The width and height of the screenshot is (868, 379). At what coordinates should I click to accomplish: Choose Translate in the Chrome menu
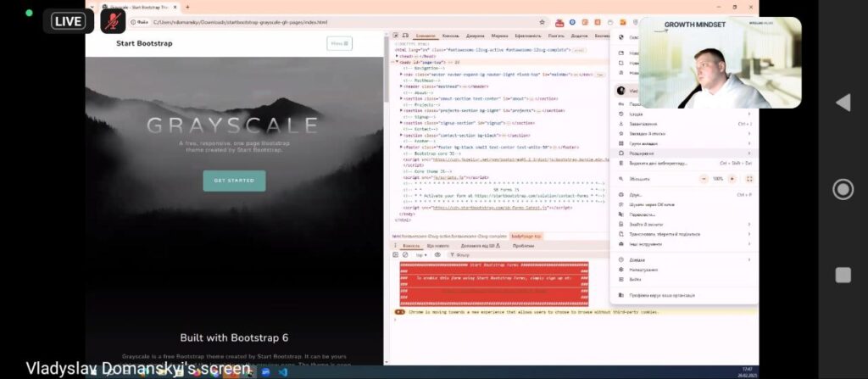pyautogui.click(x=684, y=215)
